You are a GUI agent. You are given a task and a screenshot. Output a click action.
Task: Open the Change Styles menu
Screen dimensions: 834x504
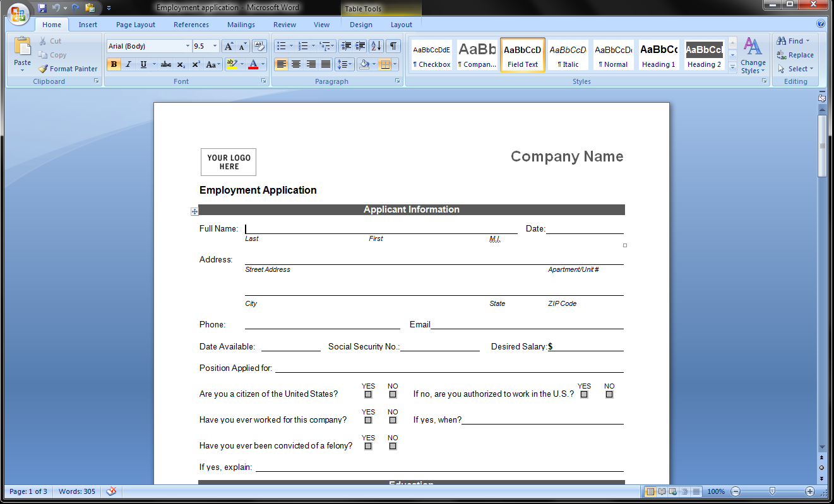click(x=753, y=56)
